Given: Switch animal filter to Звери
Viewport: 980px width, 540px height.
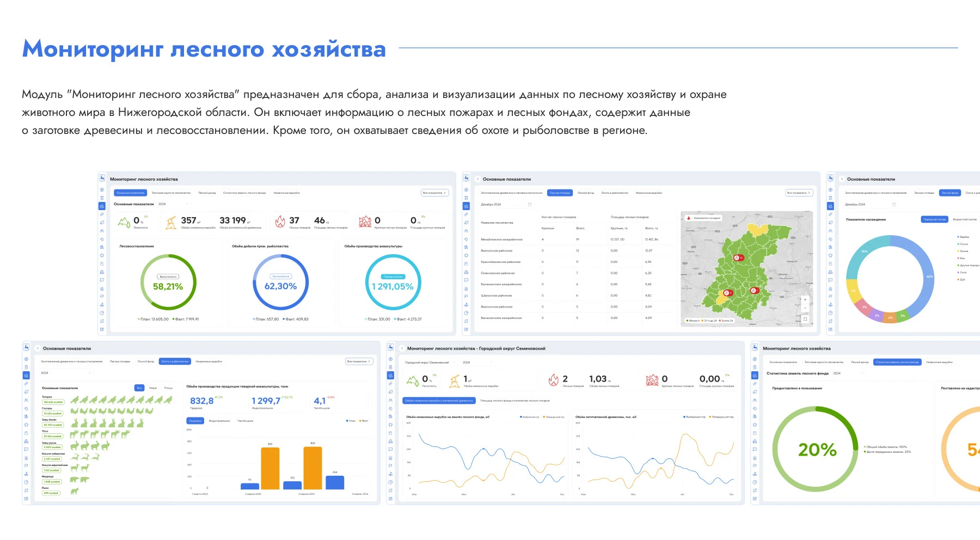Looking at the screenshot, I should (x=153, y=388).
